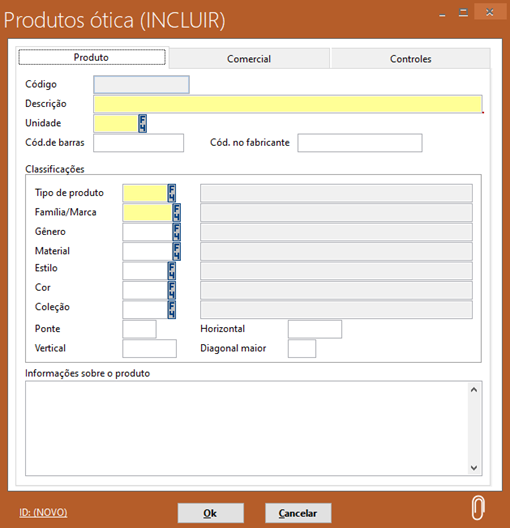Confirm with the Ok button
The width and height of the screenshot is (510, 528).
[x=211, y=513]
